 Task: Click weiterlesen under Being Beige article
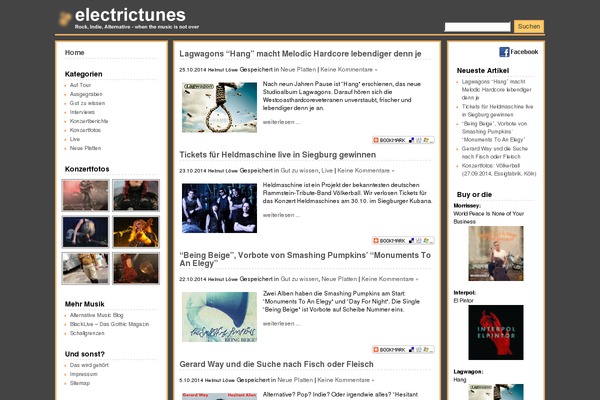[x=281, y=324]
